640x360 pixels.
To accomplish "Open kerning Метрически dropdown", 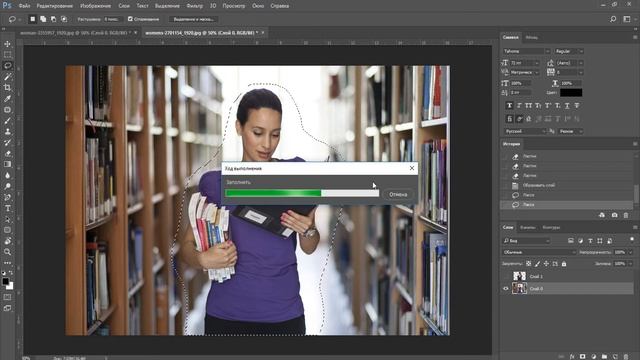I will coord(525,73).
